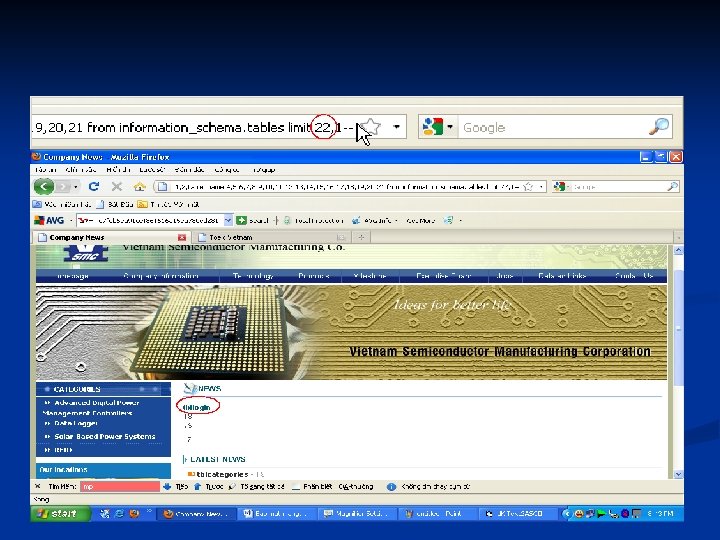Click the page scrollbar up arrow

tap(678, 250)
